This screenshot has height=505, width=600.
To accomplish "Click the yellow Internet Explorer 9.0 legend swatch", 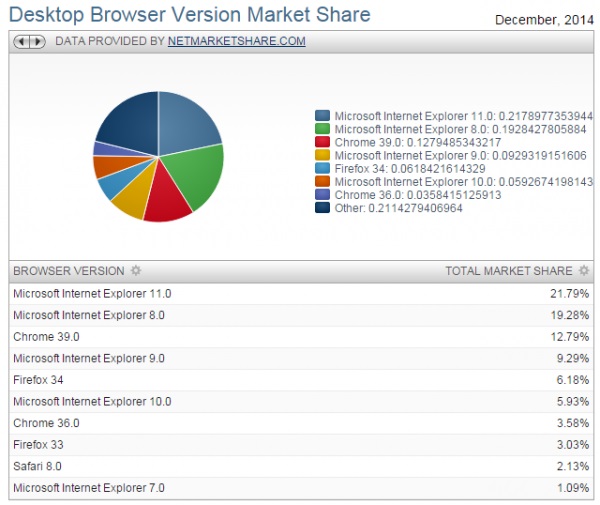I will (322, 155).
